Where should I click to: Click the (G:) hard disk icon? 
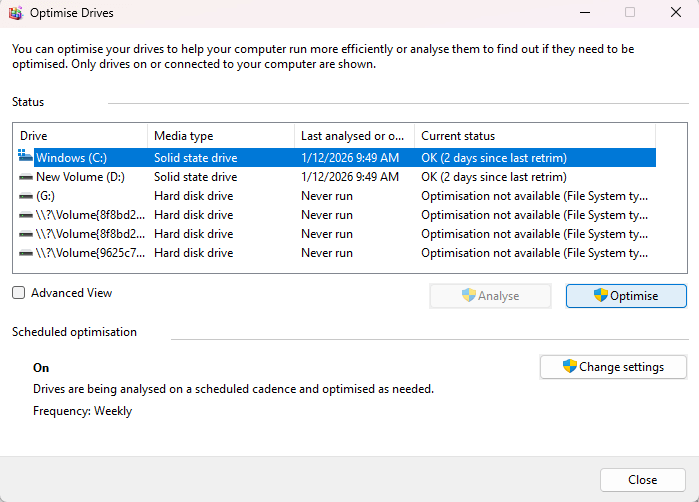25,196
